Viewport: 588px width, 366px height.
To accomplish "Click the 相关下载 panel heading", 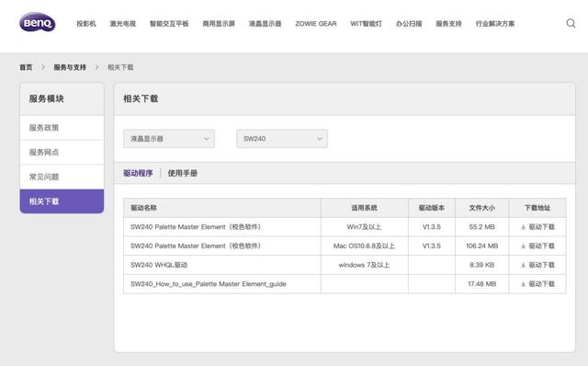I will [x=141, y=98].
